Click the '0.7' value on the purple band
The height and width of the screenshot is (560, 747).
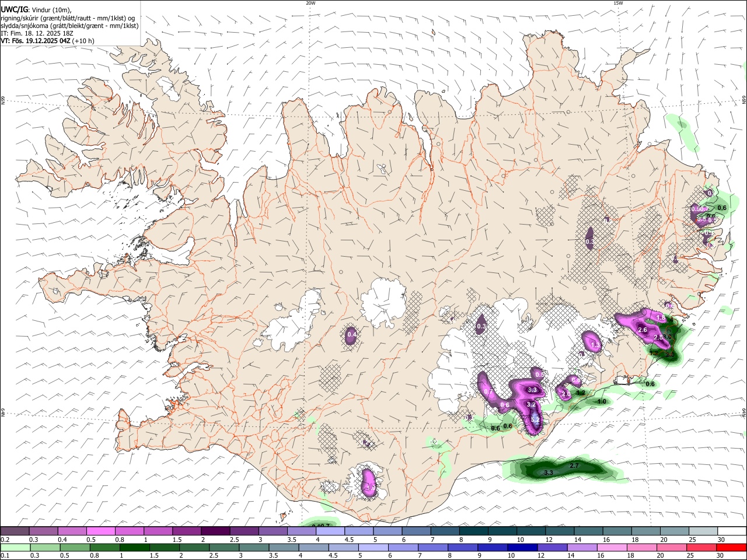(x=488, y=391)
